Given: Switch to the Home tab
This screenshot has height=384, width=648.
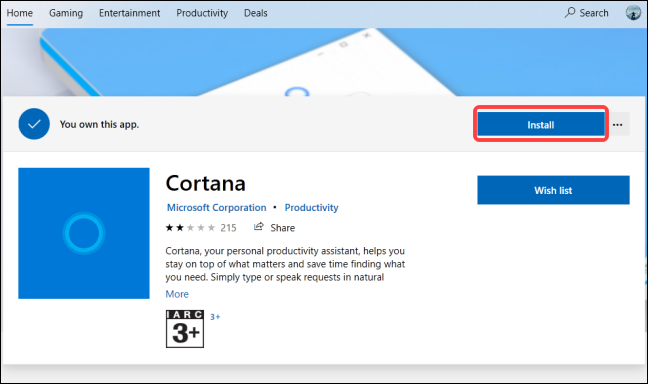Looking at the screenshot, I should tap(19, 13).
